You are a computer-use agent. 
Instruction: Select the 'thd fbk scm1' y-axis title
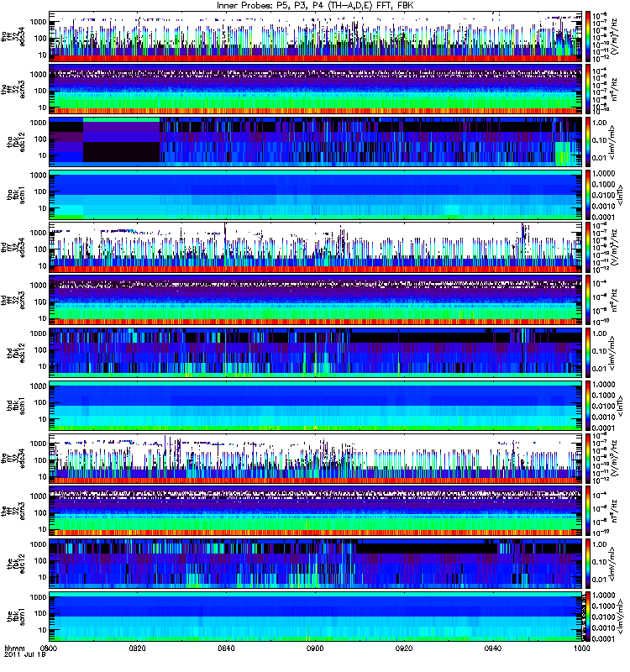pos(16,406)
